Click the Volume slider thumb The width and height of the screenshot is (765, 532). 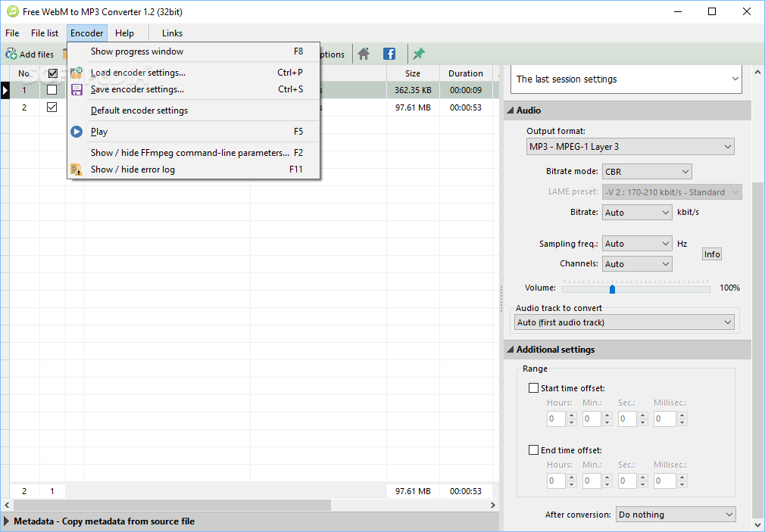(612, 289)
